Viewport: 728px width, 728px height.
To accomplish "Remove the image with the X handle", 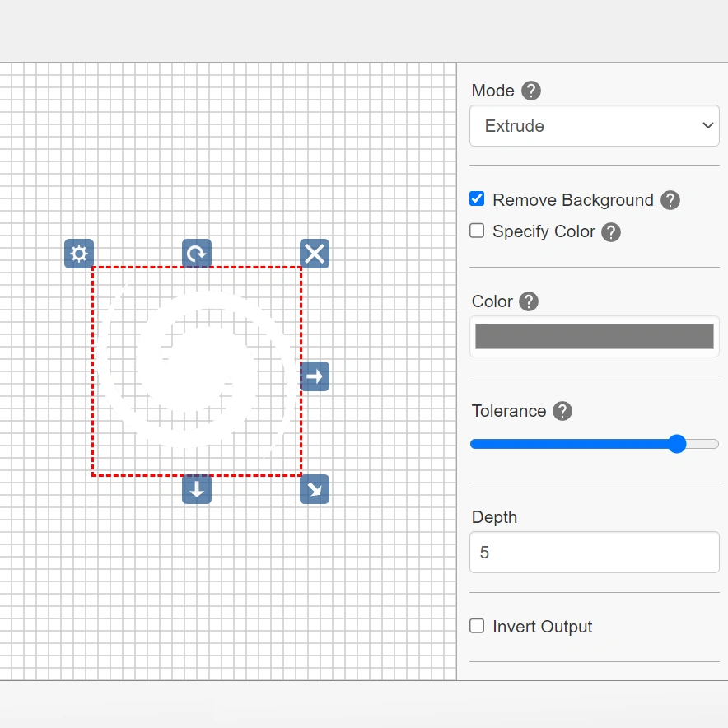I will coord(315,254).
